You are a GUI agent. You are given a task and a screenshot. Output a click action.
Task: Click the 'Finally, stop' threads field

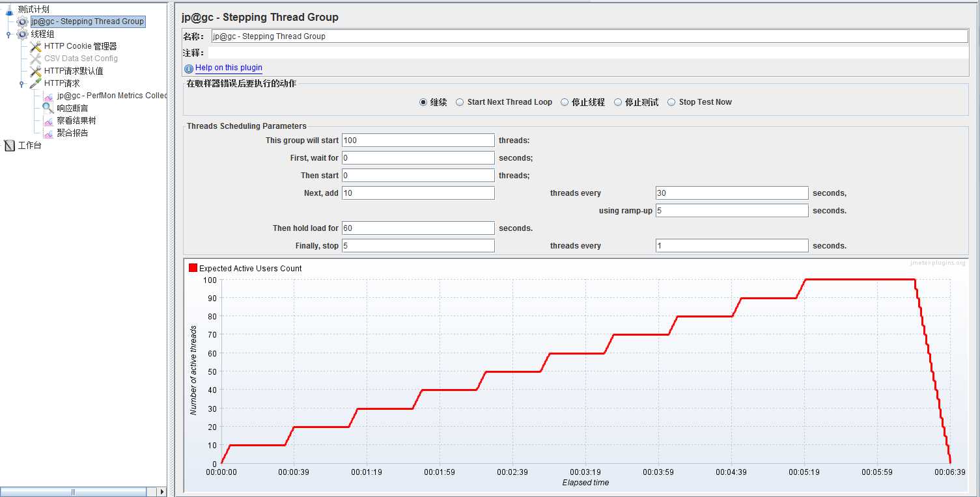pos(418,246)
